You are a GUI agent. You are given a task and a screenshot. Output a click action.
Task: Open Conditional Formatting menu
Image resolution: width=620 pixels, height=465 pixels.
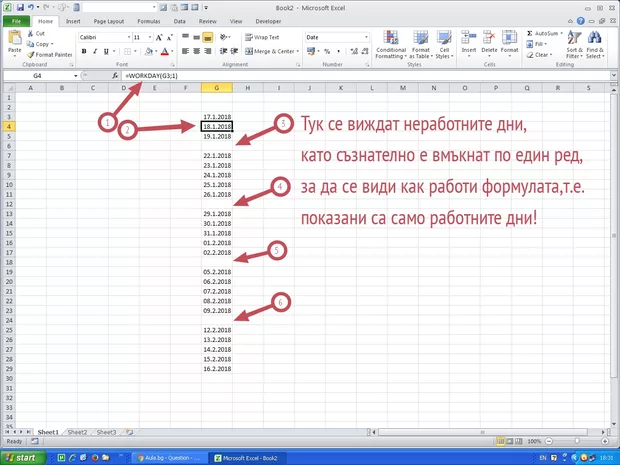pos(391,44)
